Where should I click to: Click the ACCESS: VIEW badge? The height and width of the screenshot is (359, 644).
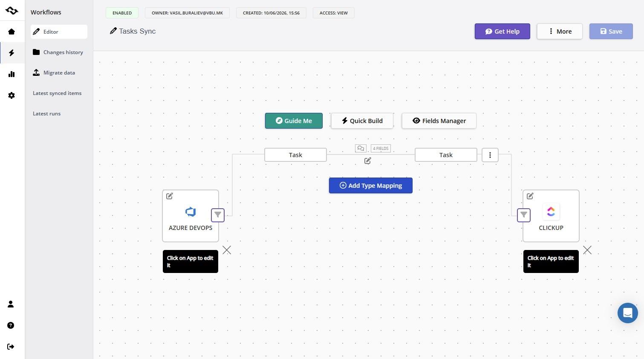(x=333, y=13)
